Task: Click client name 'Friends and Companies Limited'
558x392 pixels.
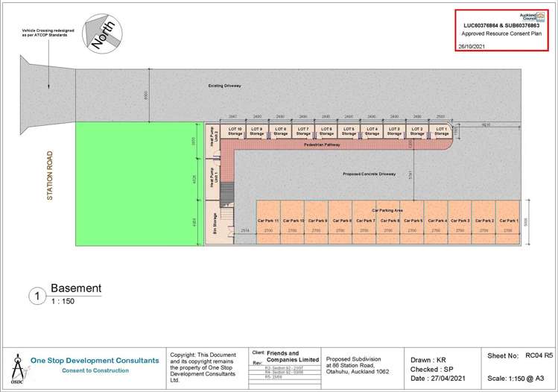Action: tap(293, 356)
